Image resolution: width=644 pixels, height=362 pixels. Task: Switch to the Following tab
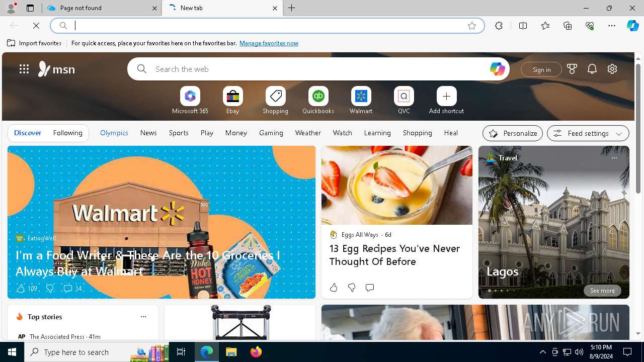point(67,133)
